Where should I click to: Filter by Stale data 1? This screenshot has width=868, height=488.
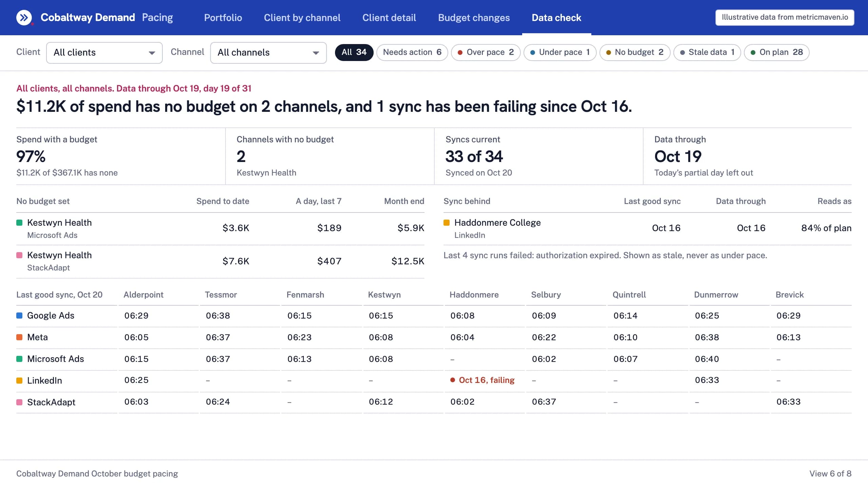pos(707,52)
